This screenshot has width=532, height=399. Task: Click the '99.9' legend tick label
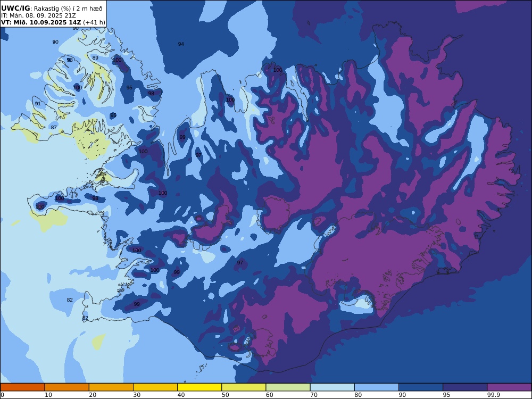point(493,395)
